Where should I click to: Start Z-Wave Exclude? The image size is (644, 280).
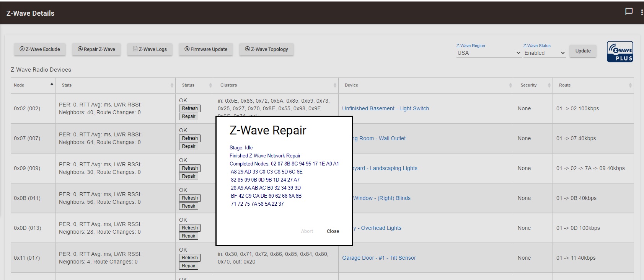coord(40,49)
